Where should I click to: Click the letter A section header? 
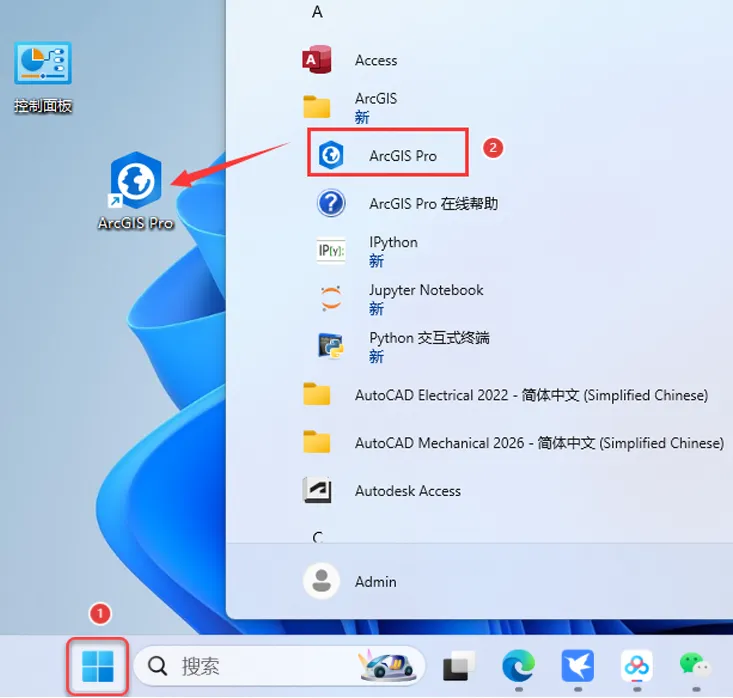click(x=317, y=12)
